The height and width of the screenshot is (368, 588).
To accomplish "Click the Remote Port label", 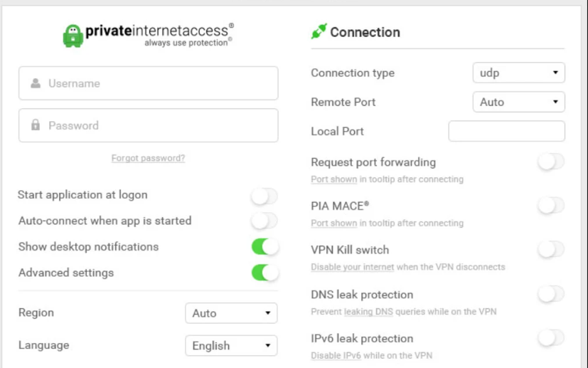I will coord(343,102).
